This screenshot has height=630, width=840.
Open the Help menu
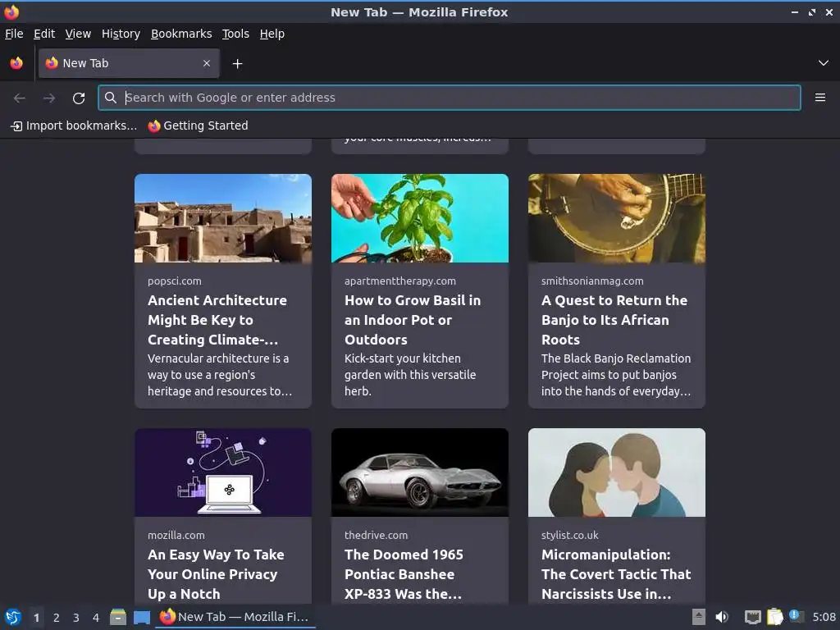point(272,34)
